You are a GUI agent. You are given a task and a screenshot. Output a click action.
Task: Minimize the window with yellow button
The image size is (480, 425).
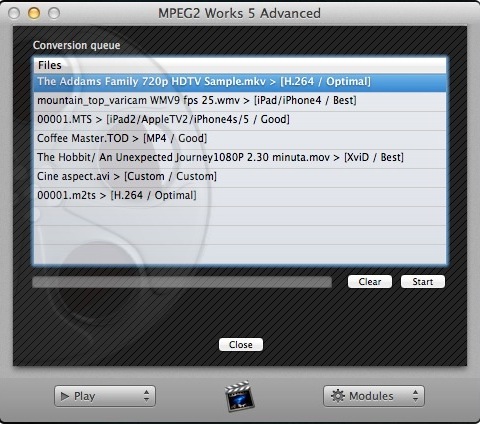point(34,13)
